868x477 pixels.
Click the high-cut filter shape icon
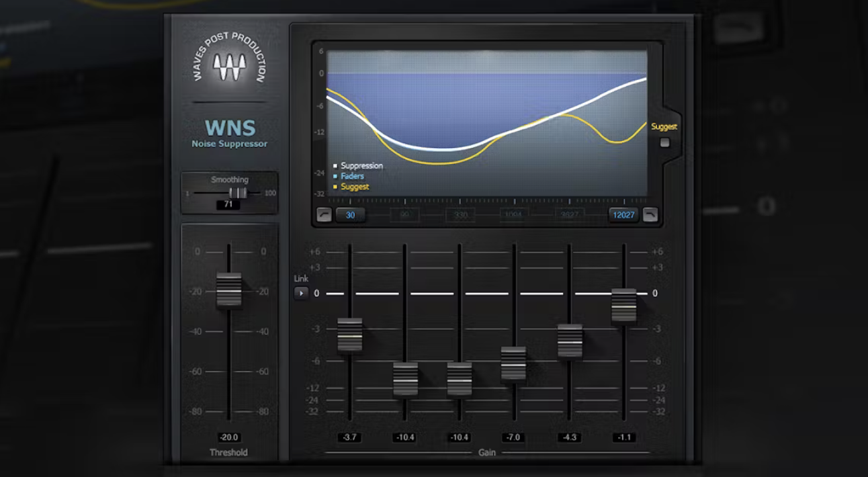[x=650, y=215]
